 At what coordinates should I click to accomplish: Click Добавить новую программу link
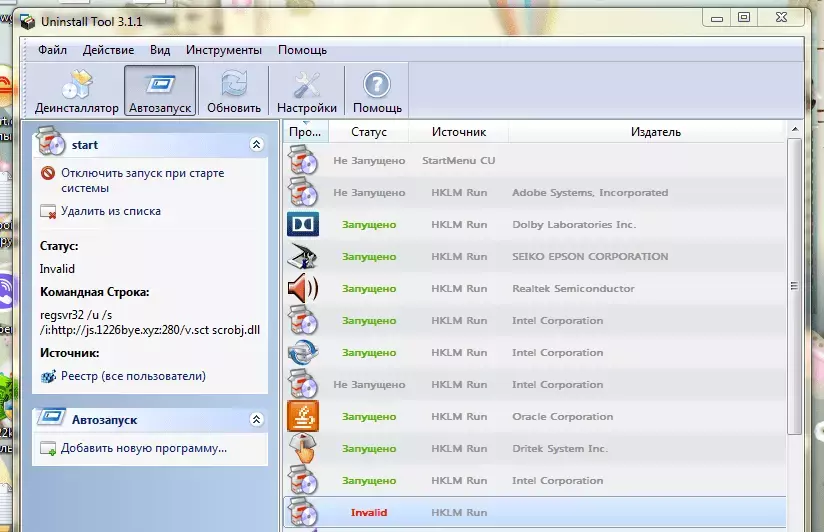point(144,448)
